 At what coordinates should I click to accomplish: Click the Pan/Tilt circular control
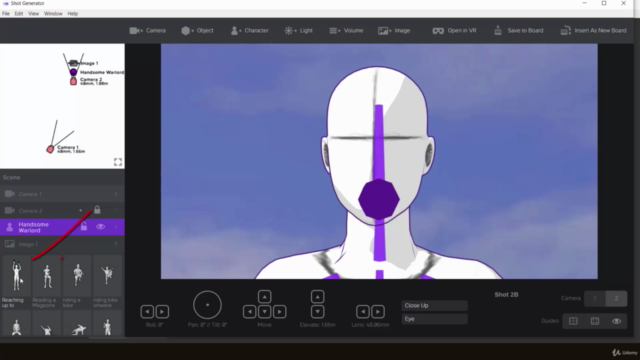point(207,305)
